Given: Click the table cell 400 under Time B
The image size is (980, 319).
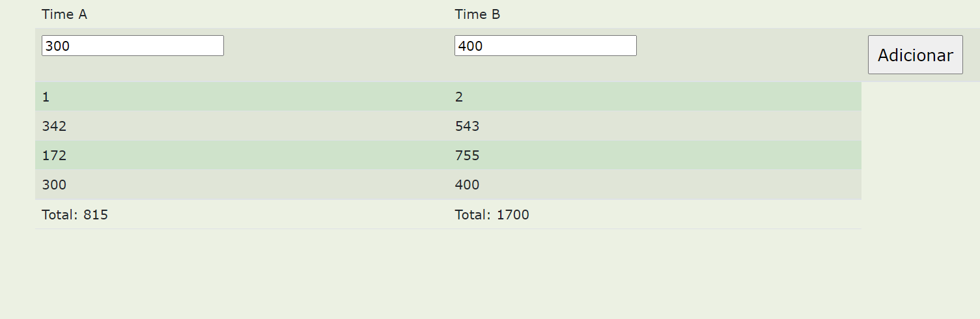Looking at the screenshot, I should 654,185.
